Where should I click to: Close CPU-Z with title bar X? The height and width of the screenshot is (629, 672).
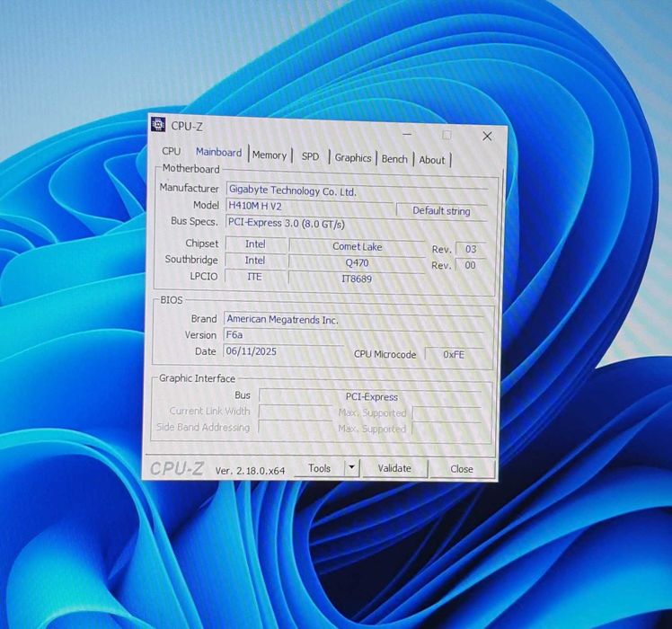click(487, 137)
